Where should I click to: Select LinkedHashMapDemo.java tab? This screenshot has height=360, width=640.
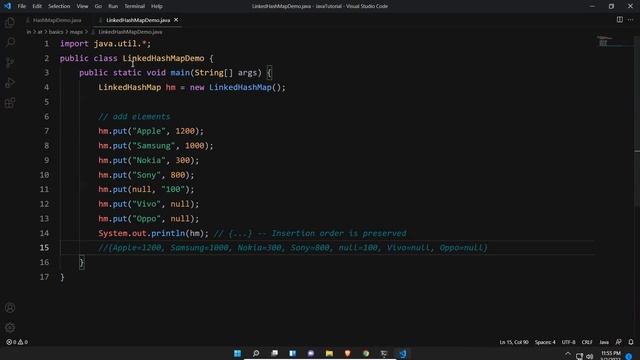(138, 20)
